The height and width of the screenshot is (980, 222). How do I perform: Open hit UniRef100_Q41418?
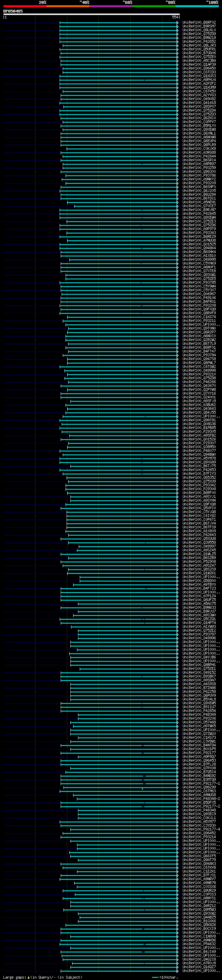point(199,103)
